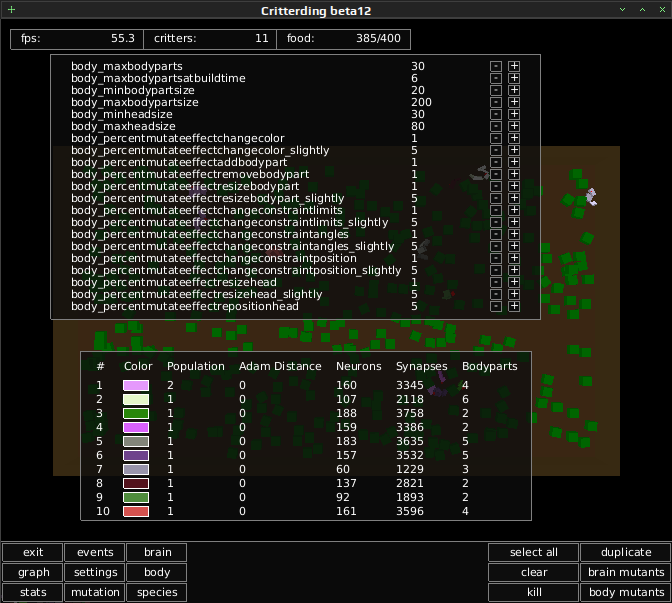Increase body_percentmutateeffectchangeconstraintangles_slightly value
Screen dimensions: 672x603
(514, 246)
